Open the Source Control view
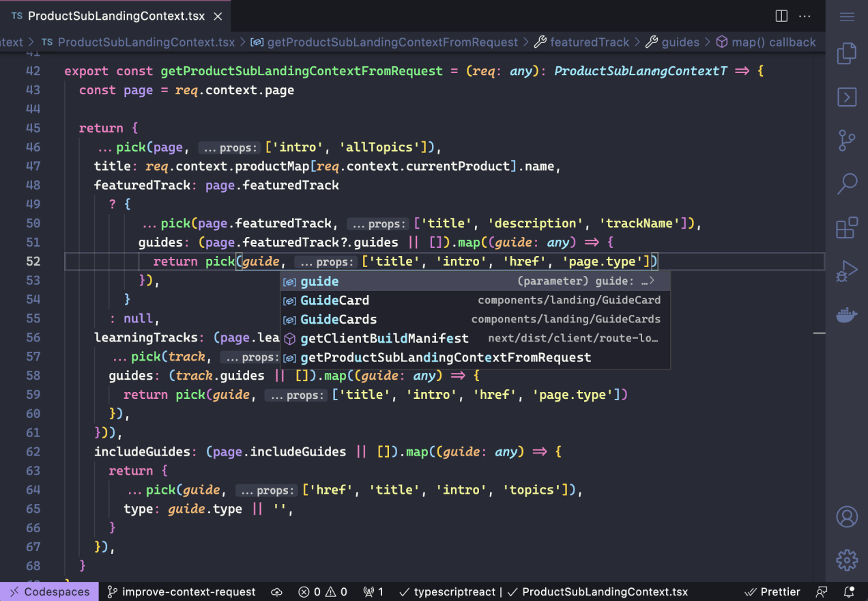868x601 pixels. pos(847,141)
